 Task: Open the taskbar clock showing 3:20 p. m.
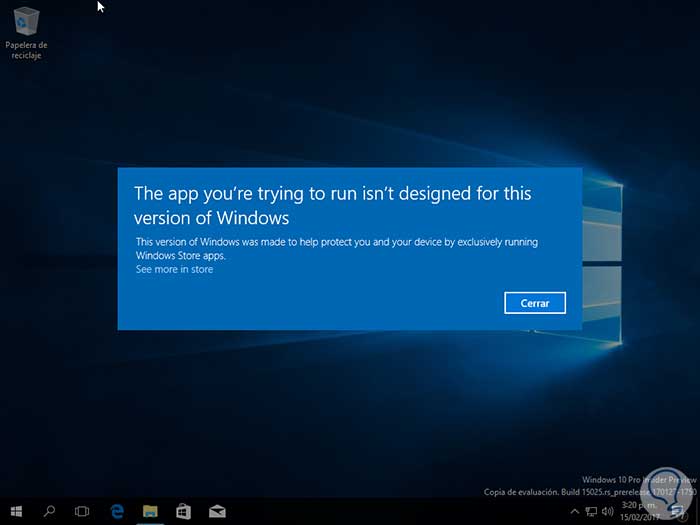pos(639,511)
